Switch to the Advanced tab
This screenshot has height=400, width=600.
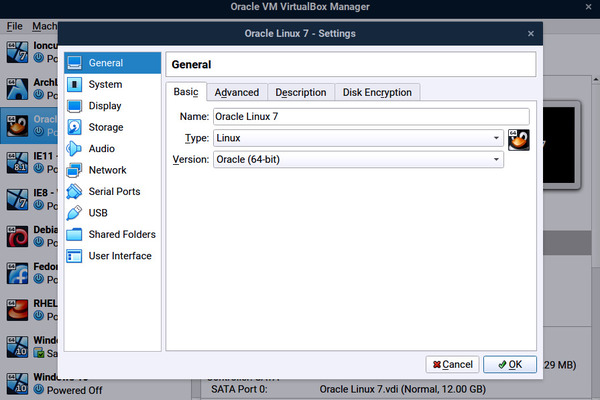coord(236,92)
